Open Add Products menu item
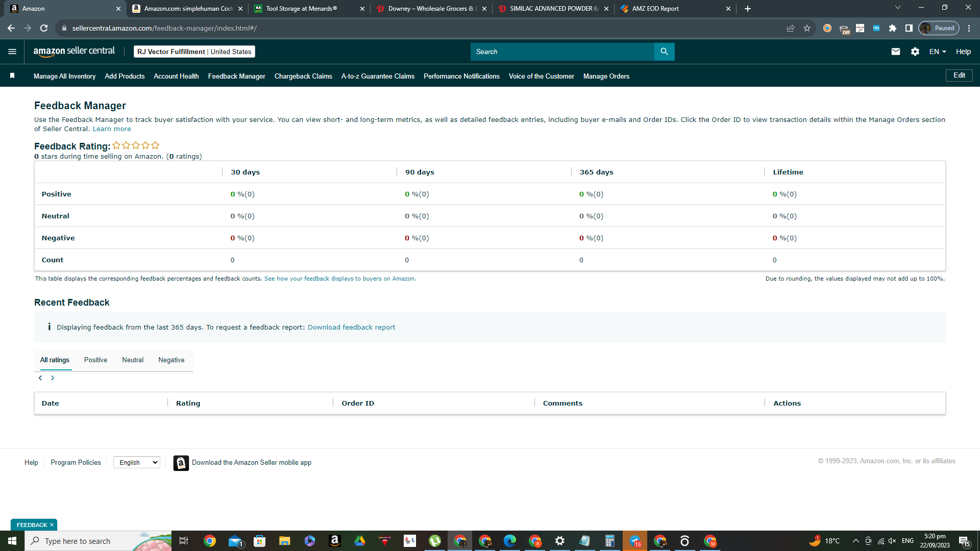This screenshot has width=980, height=551. (x=125, y=76)
